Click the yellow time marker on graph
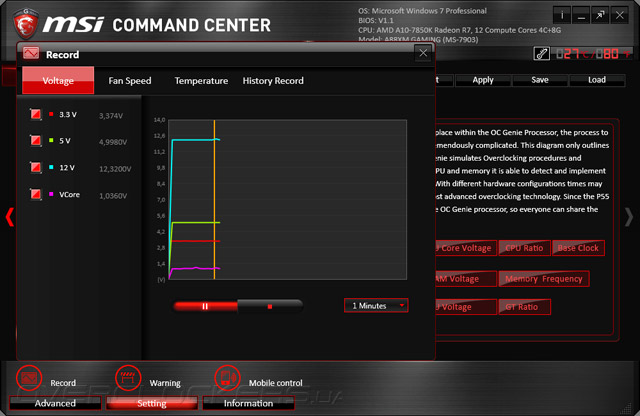Viewport: 640px width, 416px height. pos(214,200)
